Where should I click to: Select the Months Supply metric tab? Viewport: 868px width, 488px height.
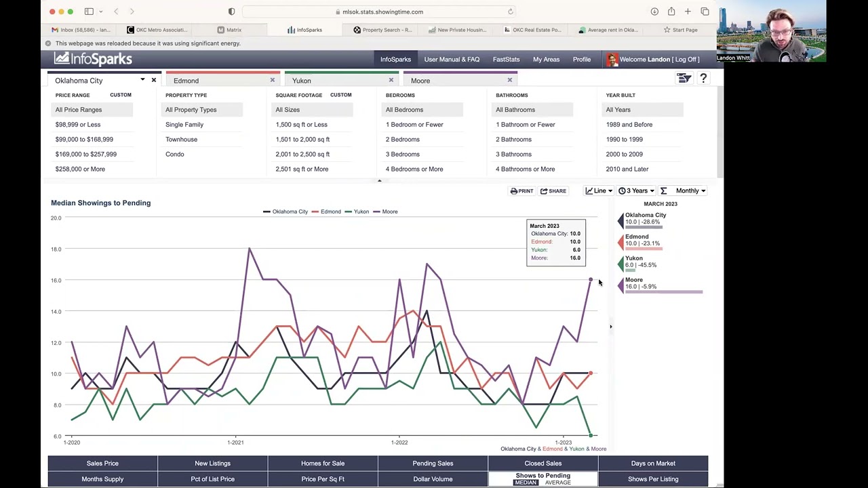point(102,479)
